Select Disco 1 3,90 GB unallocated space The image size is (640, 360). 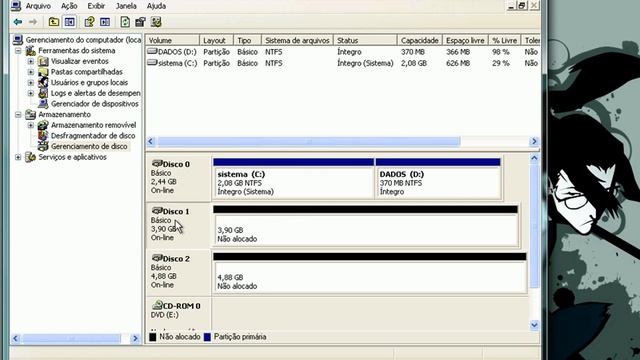365,226
